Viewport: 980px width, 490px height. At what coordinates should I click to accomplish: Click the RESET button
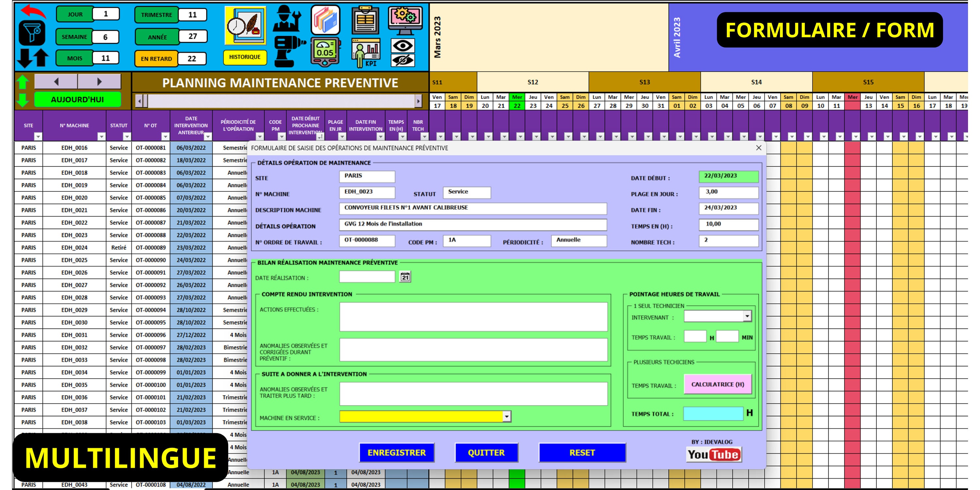(582, 452)
